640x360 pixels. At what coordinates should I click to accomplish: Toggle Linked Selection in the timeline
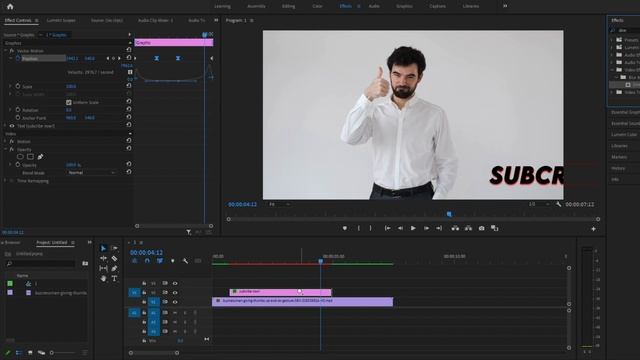(x=160, y=260)
